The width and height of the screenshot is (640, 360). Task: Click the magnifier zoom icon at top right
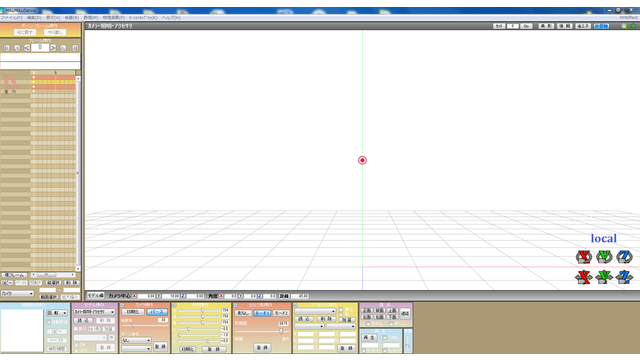[624, 26]
